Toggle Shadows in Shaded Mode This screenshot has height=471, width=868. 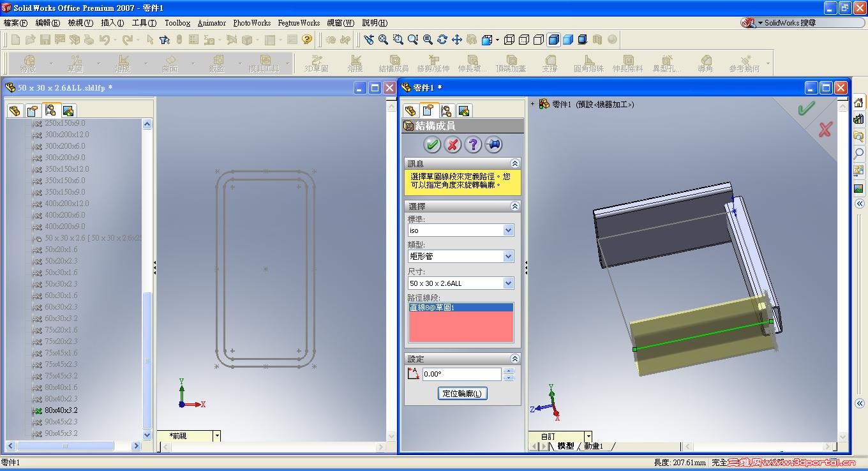tap(583, 40)
